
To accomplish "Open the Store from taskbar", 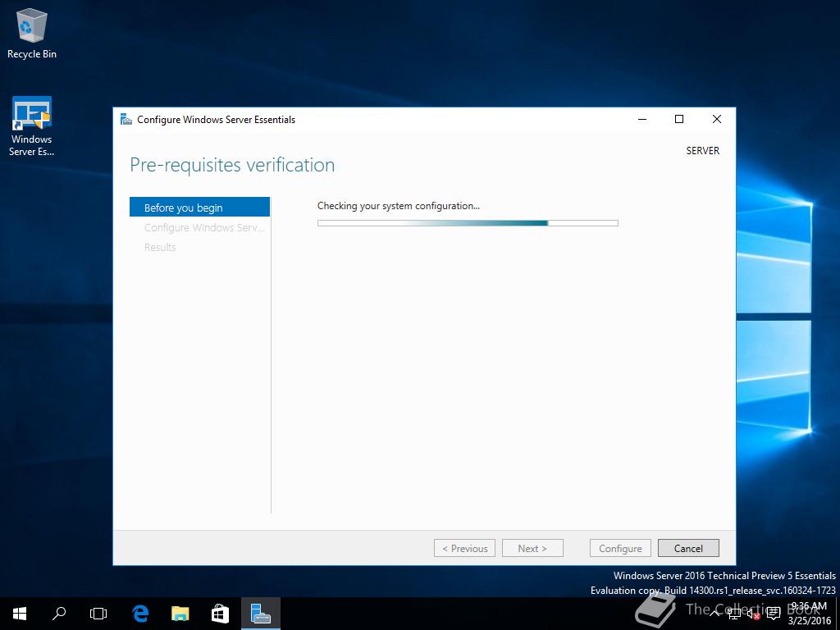I will tap(220, 614).
